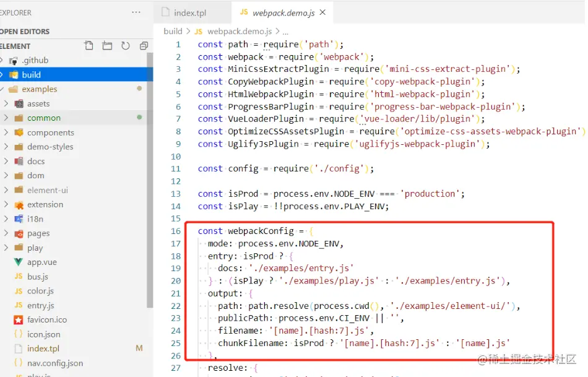Click the i18n folder icon

(x=19, y=219)
